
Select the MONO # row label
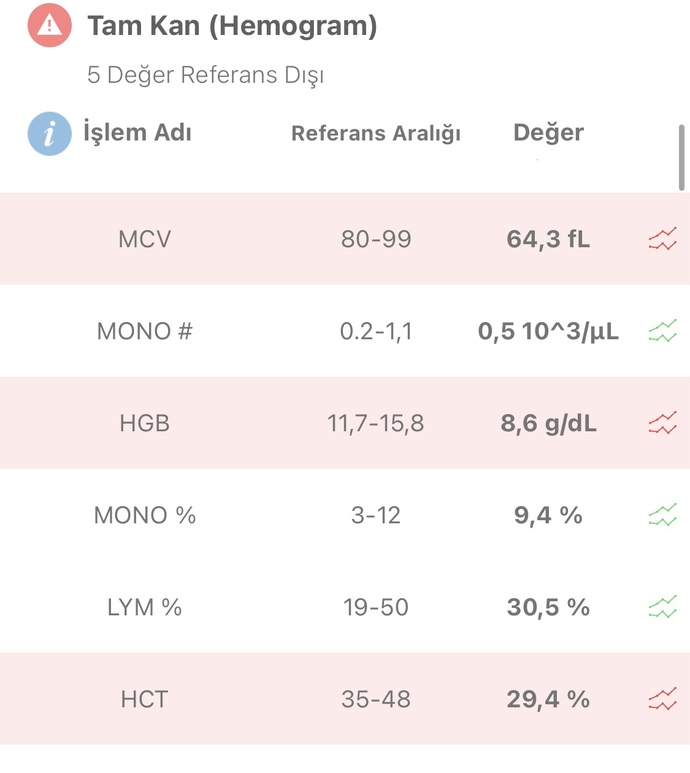tap(144, 331)
